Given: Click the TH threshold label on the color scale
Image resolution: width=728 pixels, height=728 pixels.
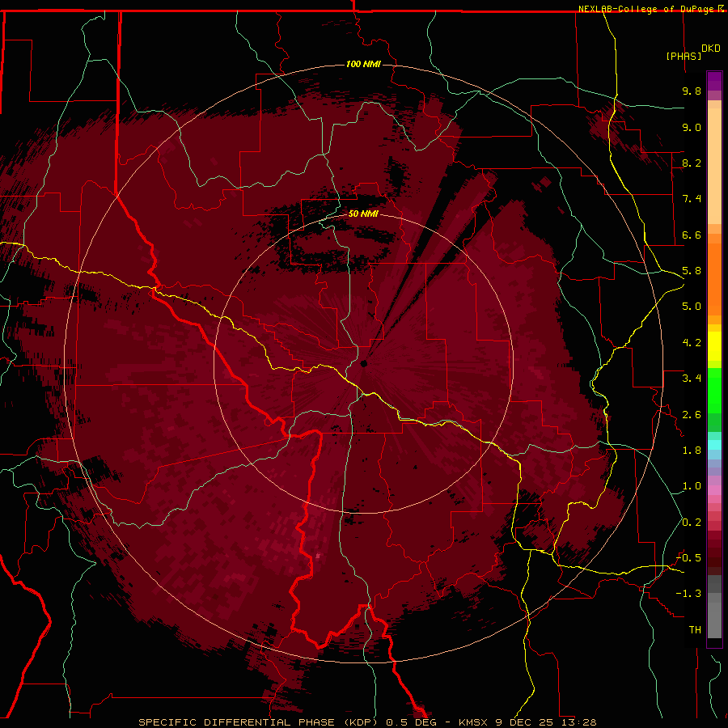Looking at the screenshot, I should 695,630.
